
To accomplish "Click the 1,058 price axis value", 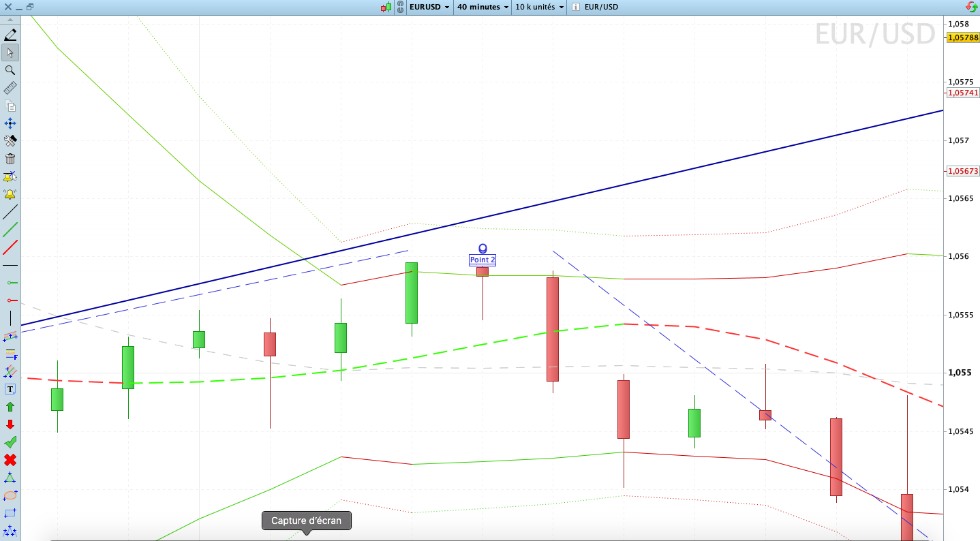I will coord(959,25).
